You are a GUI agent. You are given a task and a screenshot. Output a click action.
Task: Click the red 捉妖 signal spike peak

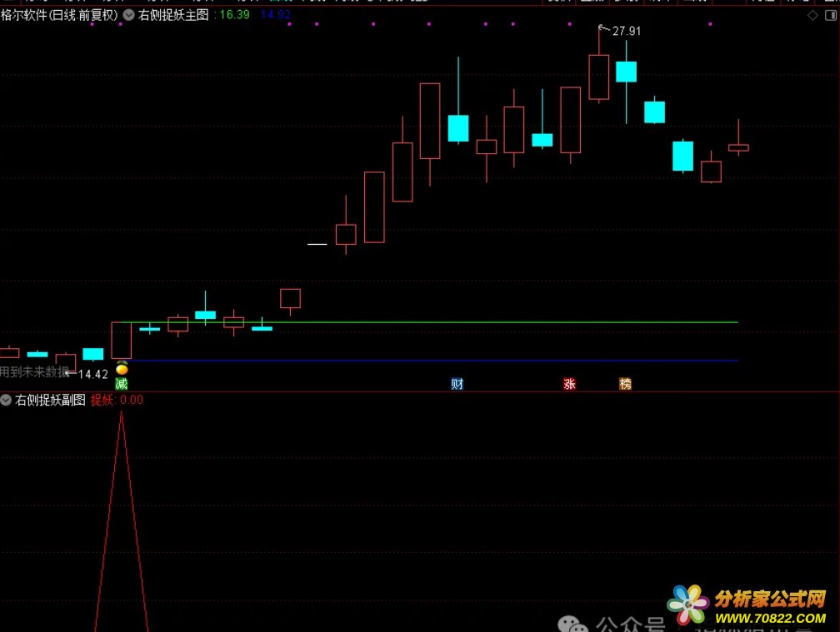[x=122, y=414]
